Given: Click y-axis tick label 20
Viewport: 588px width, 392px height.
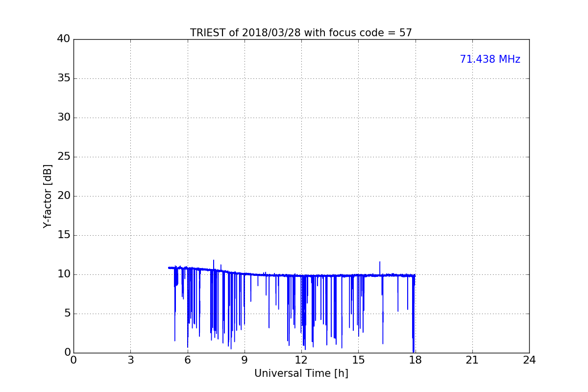Looking at the screenshot, I should coord(64,196).
